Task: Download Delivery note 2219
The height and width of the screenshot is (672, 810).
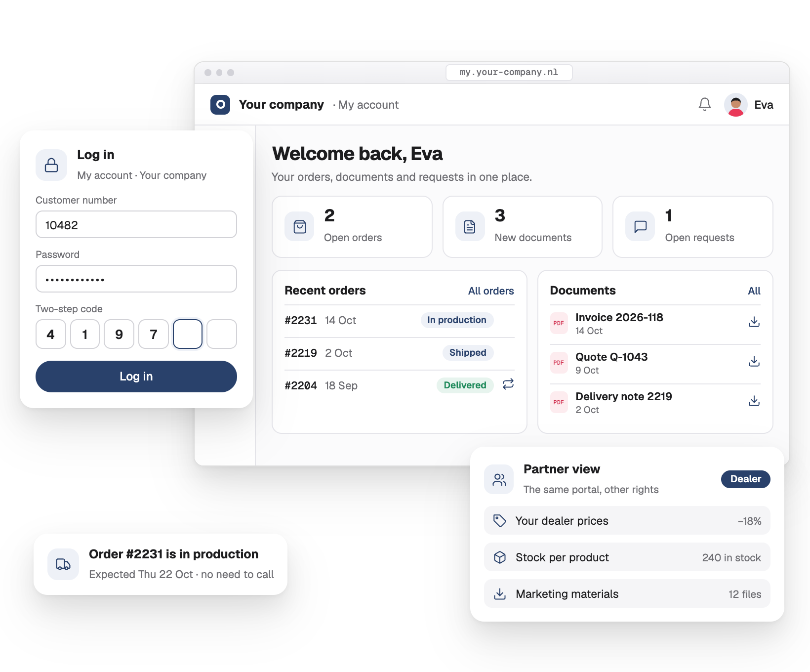Action: [x=754, y=401]
